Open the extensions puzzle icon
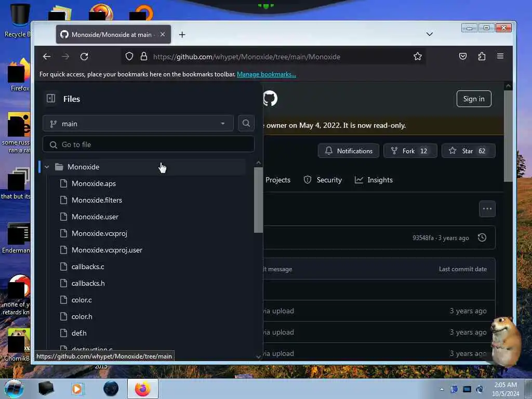This screenshot has height=399, width=532. point(482,56)
